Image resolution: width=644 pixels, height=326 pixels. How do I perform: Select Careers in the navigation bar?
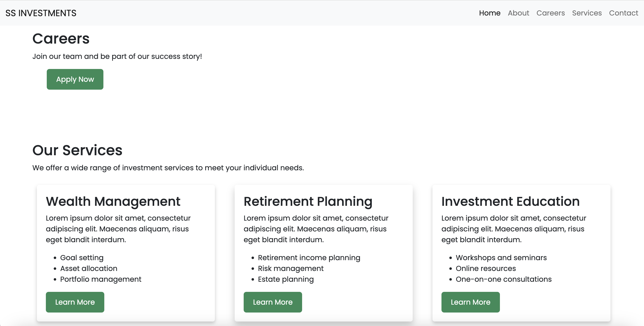click(550, 13)
